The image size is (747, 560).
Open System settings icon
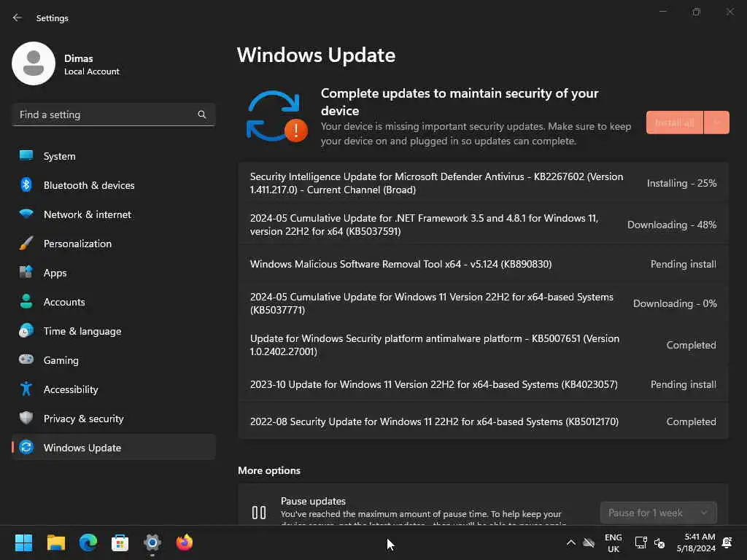(26, 156)
